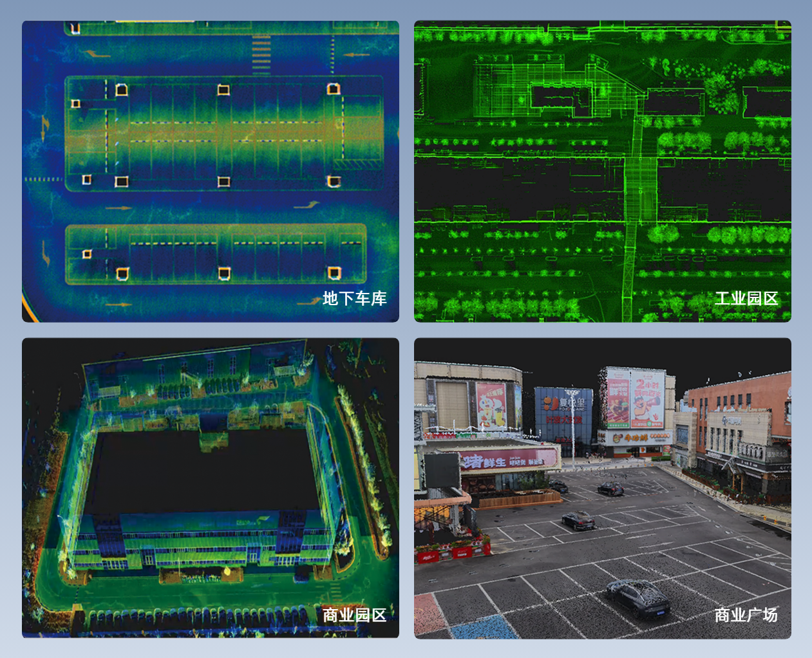Click the zebra crossing in the garage scan
This screenshot has width=812, height=658.
click(261, 53)
